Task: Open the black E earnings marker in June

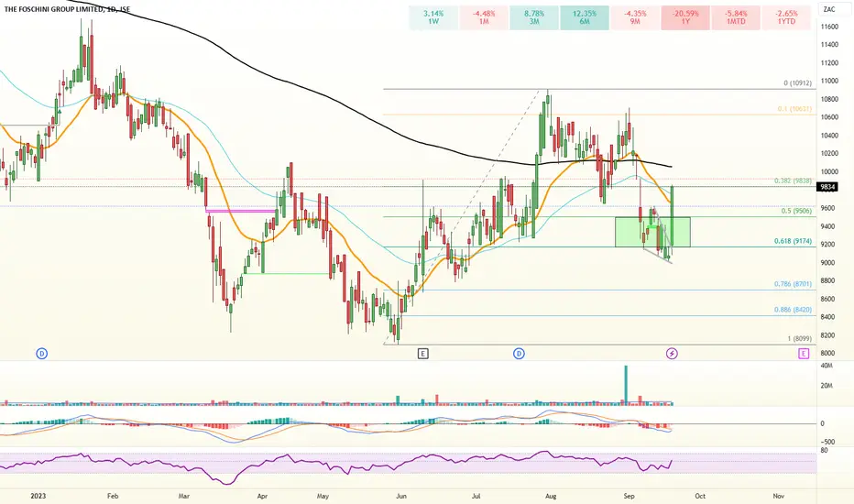Action: (423, 354)
